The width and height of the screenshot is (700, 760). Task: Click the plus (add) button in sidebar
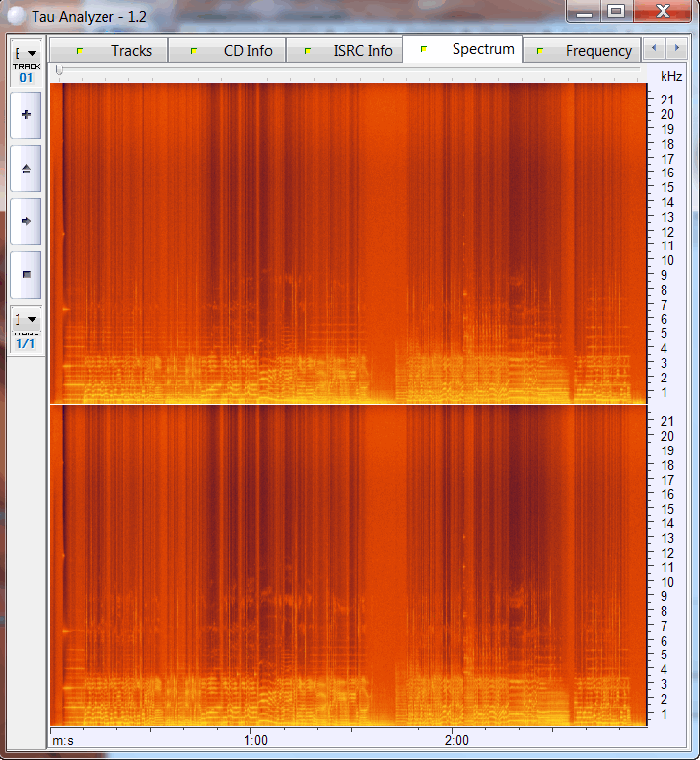point(26,115)
